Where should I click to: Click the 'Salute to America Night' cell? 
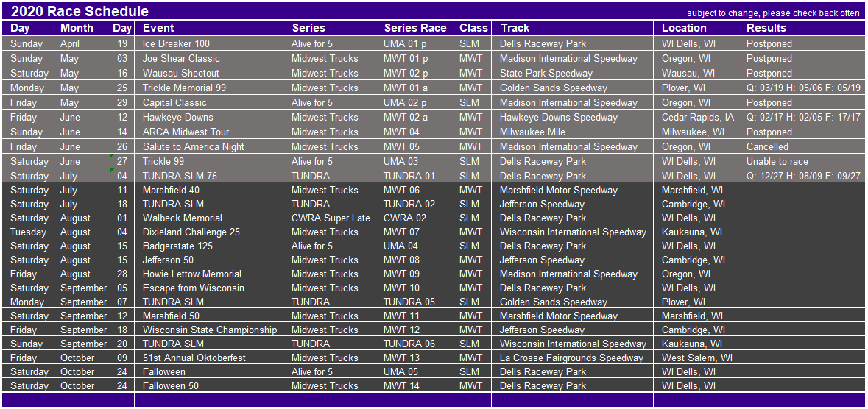tap(208, 146)
